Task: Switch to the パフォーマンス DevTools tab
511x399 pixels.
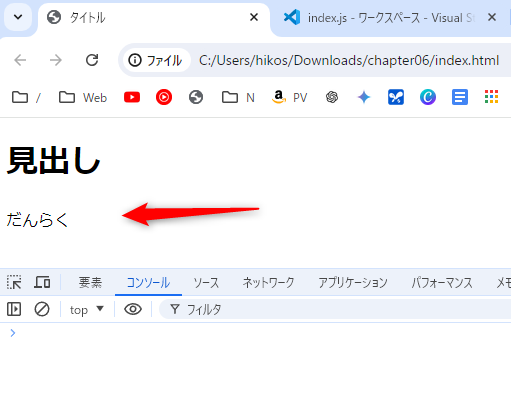Action: point(441,283)
